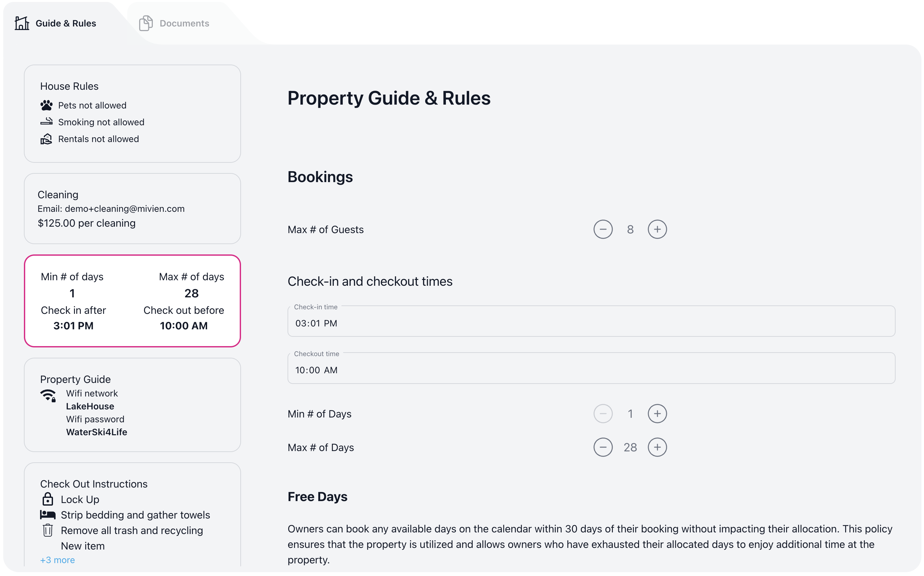The width and height of the screenshot is (924, 576).
Task: Increase Min # of Days with plus button
Action: (x=657, y=414)
